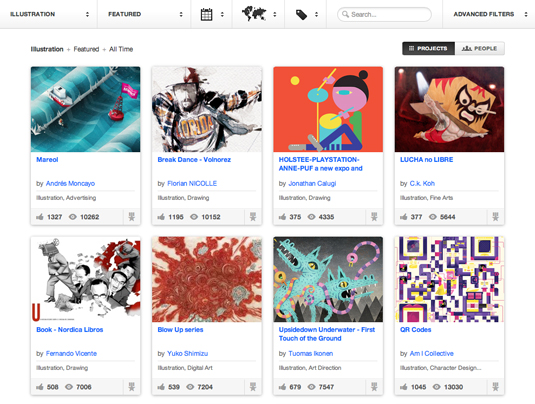Click views eye icon on Mareol card
The width and height of the screenshot is (535, 404).
tap(73, 217)
